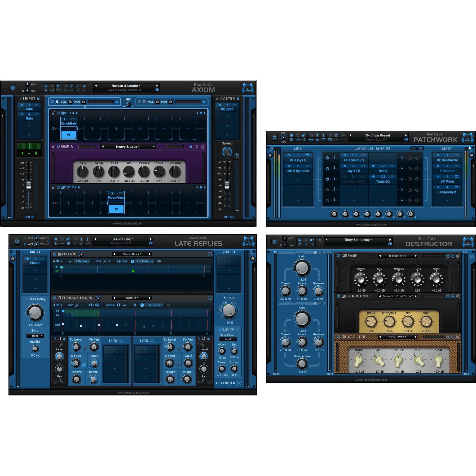Click the RoomVerb pedal name in Post FX
Image resolution: width=476 pixels, height=476 pixels.
tap(116, 198)
